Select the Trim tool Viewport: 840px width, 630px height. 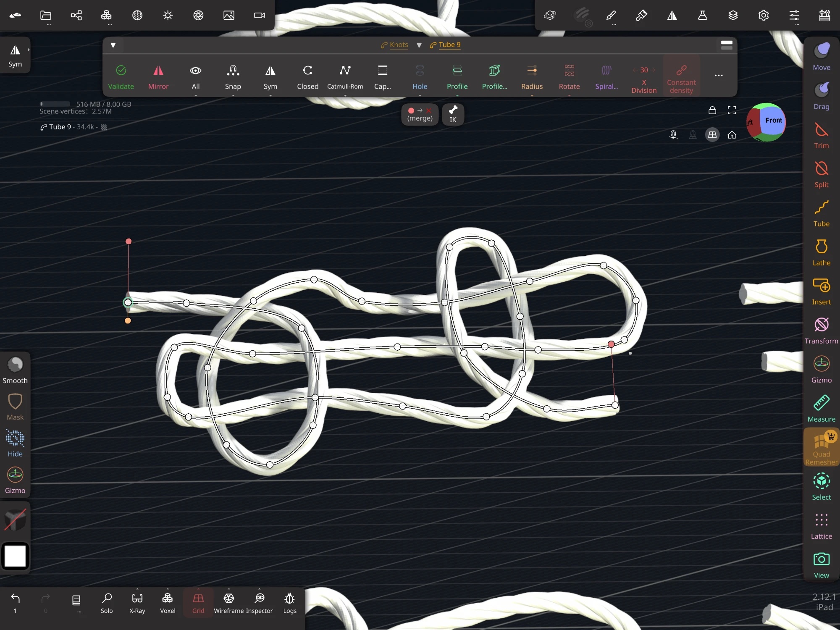tap(821, 135)
